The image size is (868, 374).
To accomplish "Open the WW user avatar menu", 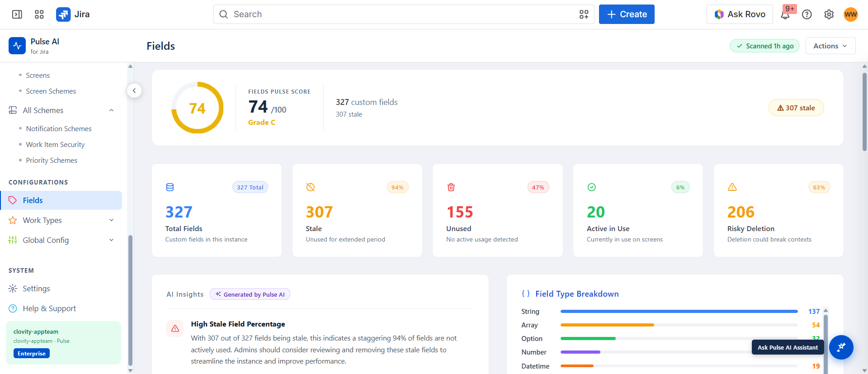I will click(851, 14).
